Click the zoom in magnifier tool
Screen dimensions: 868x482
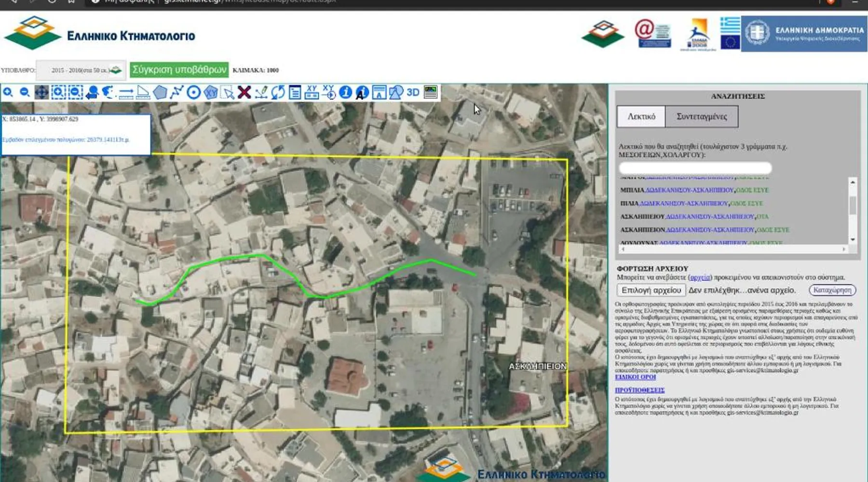pos(8,92)
